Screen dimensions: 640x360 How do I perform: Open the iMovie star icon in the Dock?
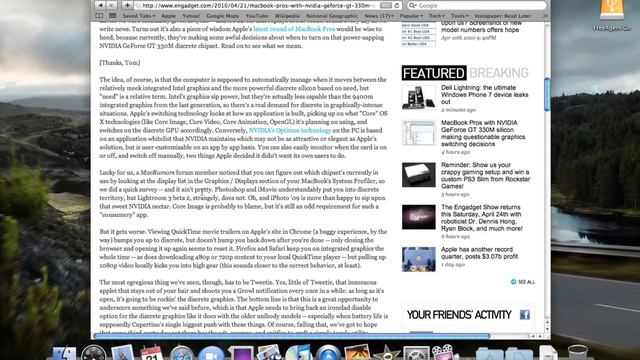(x=386, y=353)
